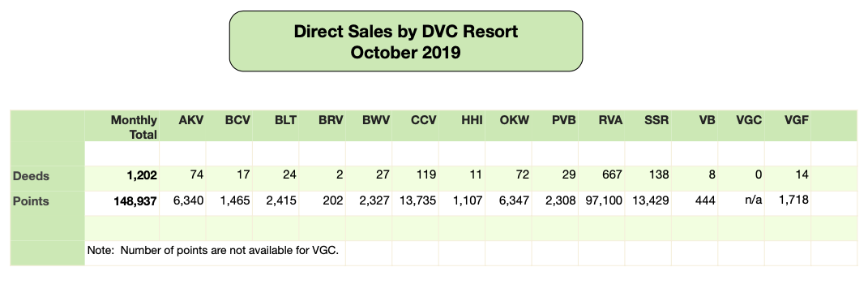Click the note about VGC points unavailable
Viewport: 868px width, 293px height.
coord(212,250)
